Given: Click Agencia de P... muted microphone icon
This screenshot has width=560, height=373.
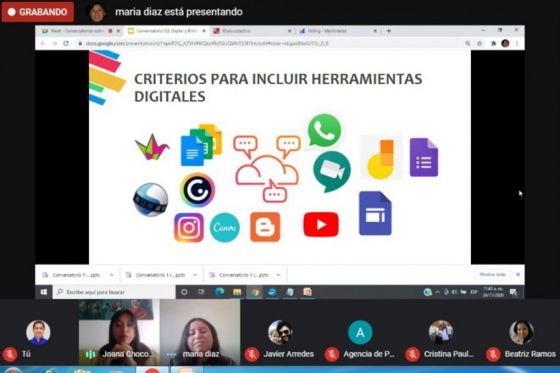Looking at the screenshot, I should (x=331, y=354).
